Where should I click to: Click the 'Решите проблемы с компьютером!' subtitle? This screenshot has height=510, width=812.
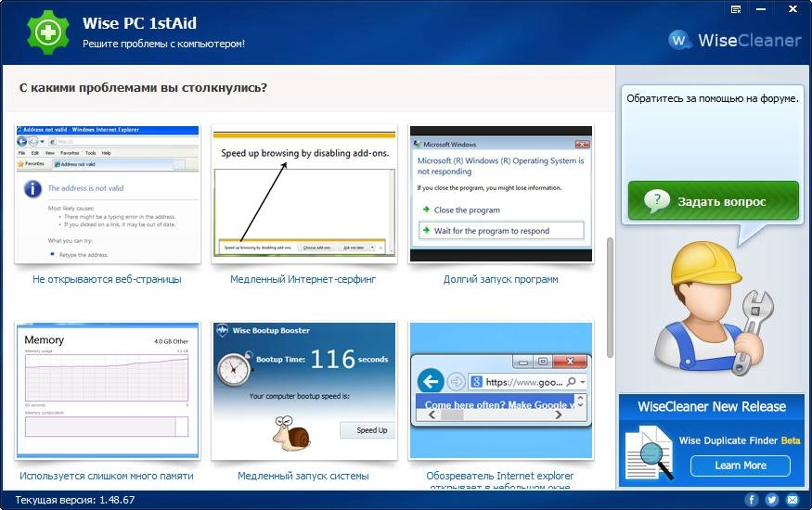pos(163,44)
